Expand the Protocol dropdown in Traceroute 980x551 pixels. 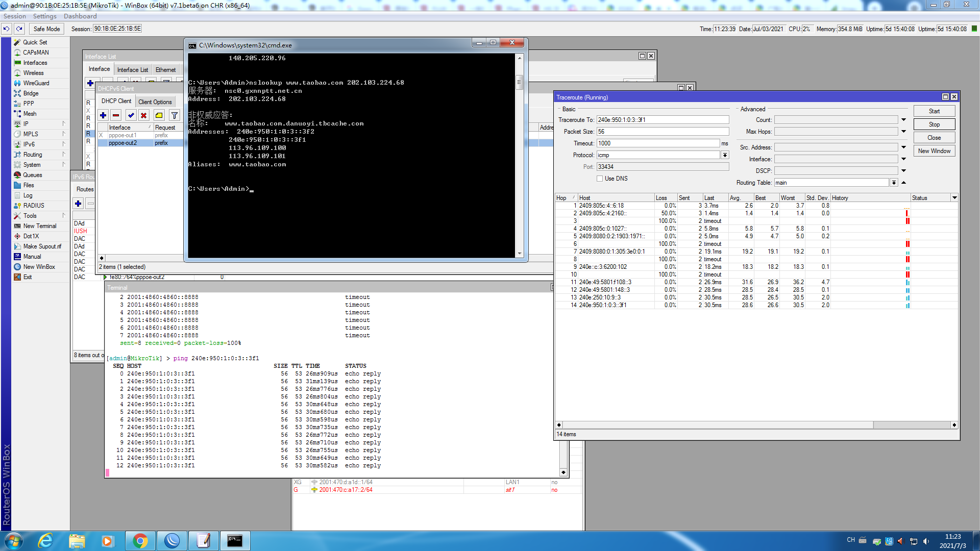pos(725,155)
